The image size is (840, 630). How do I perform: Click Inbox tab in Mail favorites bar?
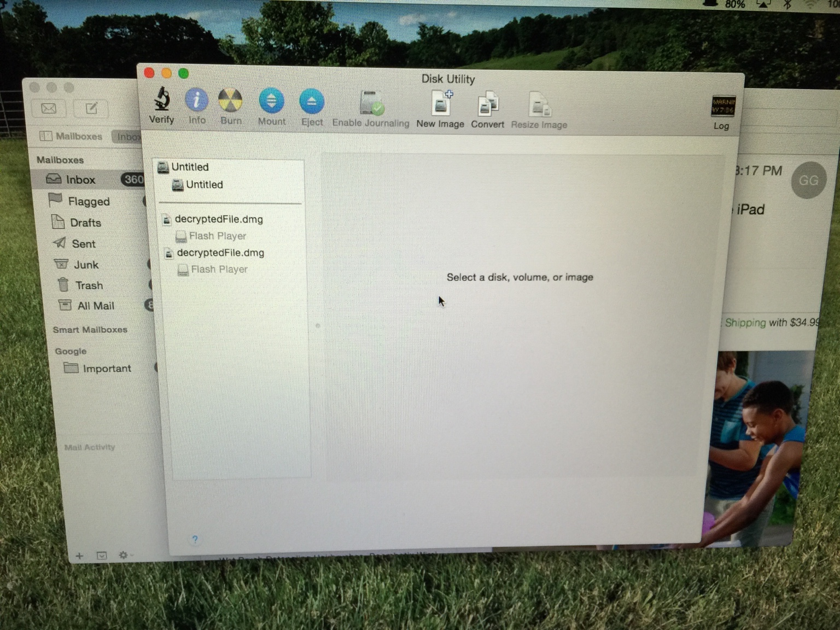127,137
